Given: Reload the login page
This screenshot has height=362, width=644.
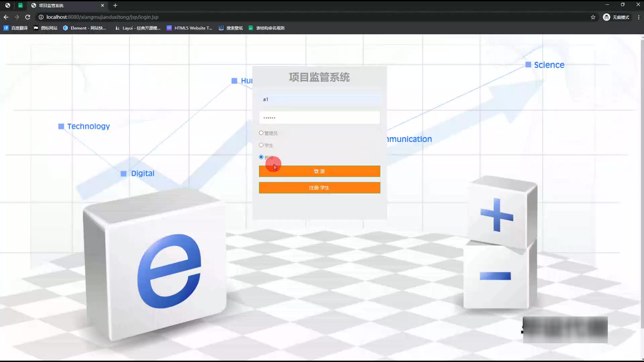Looking at the screenshot, I should pyautogui.click(x=28, y=17).
